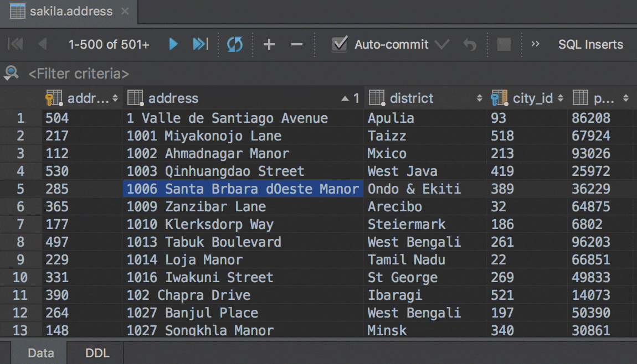
Task: Show more toolbar actions chevron
Action: pos(536,43)
